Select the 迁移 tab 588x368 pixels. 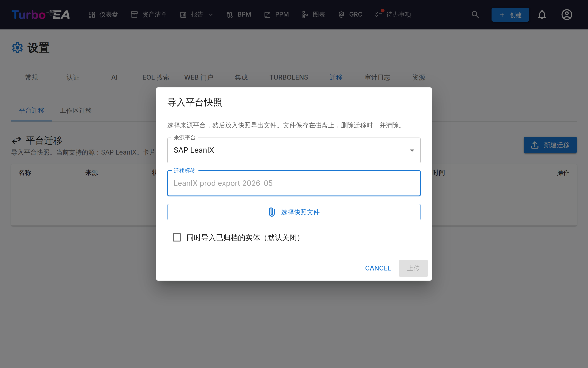point(336,78)
